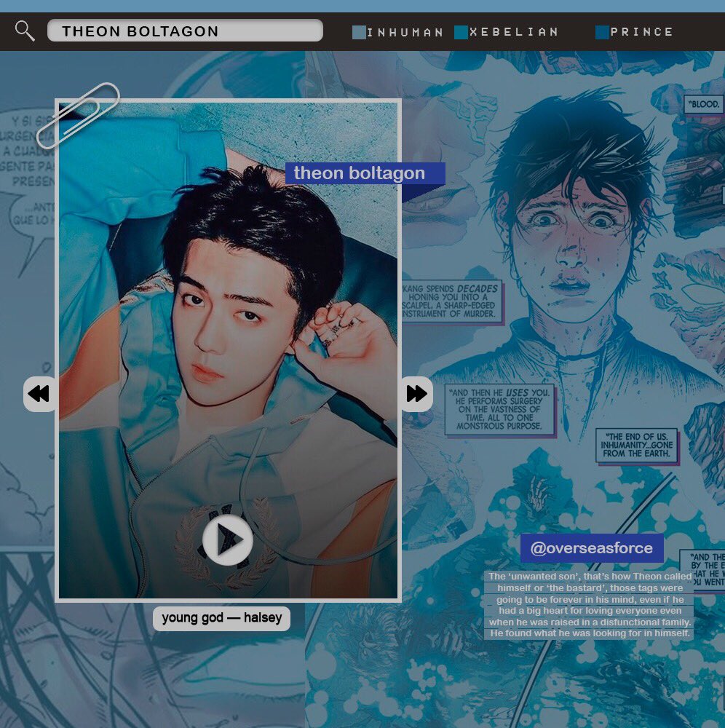The image size is (725, 728).
Task: Open the XEBELIAN tag label
Action: click(x=514, y=32)
